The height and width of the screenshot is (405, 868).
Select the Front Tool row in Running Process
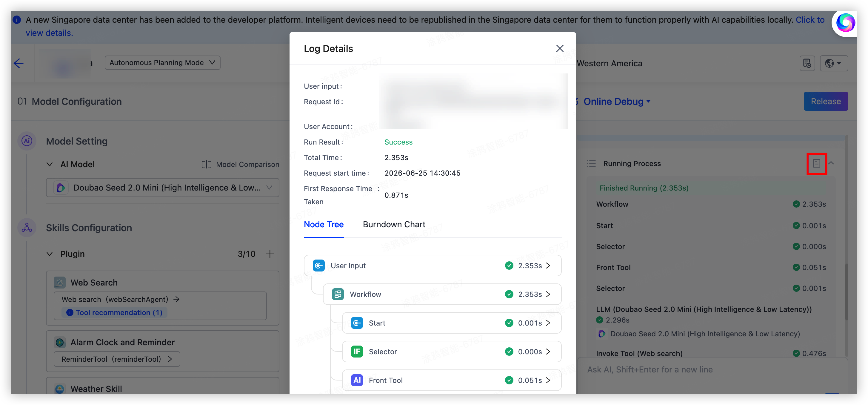click(x=711, y=267)
